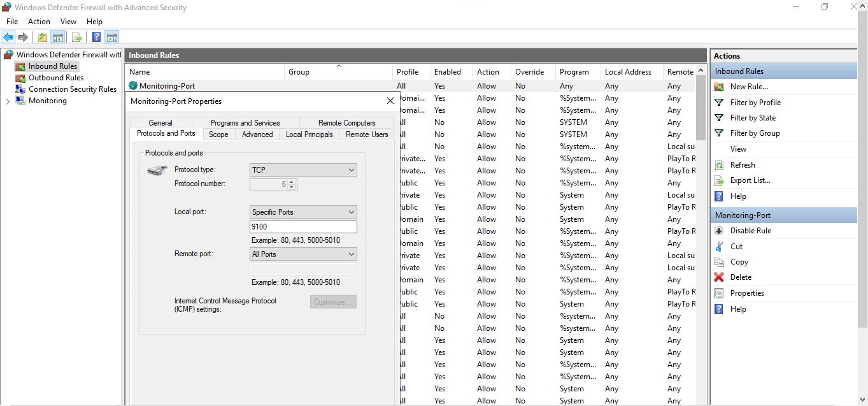Click the rules list vertical scrollbar
868x406 pixels.
point(701,108)
